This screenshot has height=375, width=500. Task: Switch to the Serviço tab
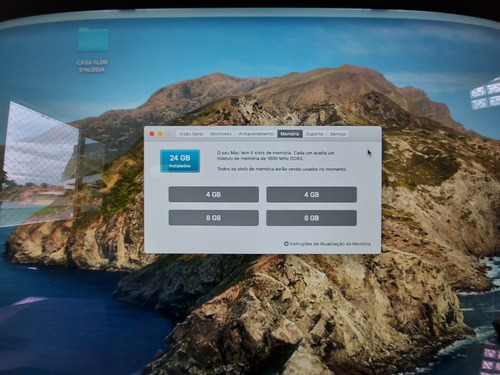click(x=338, y=134)
